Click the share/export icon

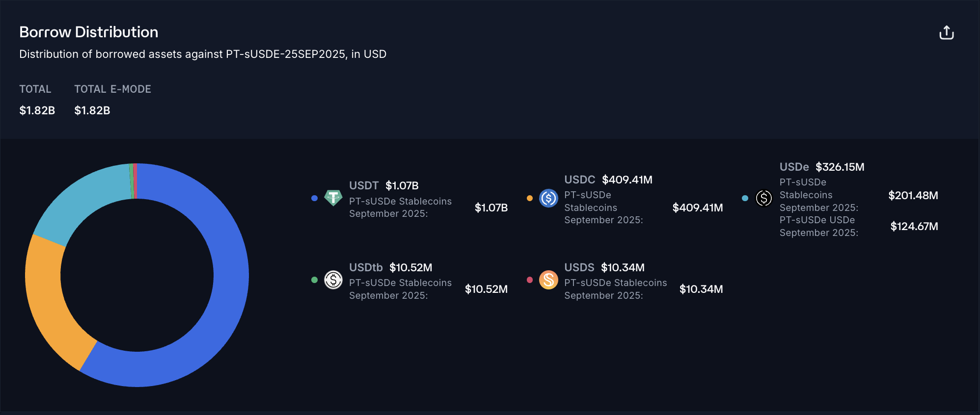point(946,33)
